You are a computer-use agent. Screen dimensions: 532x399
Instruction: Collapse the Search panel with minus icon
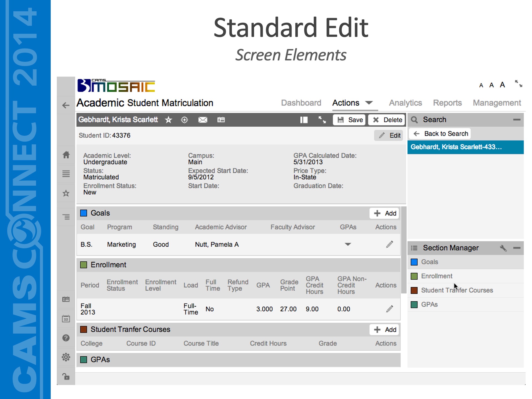516,120
